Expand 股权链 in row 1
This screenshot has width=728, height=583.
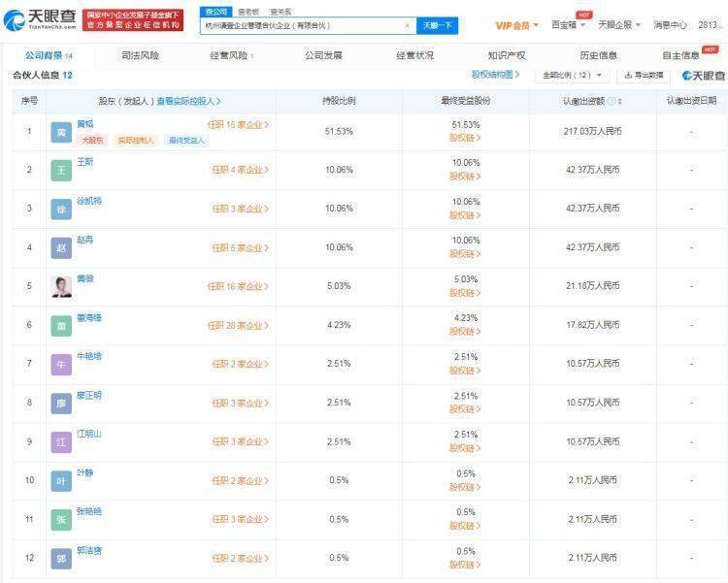[x=465, y=138]
